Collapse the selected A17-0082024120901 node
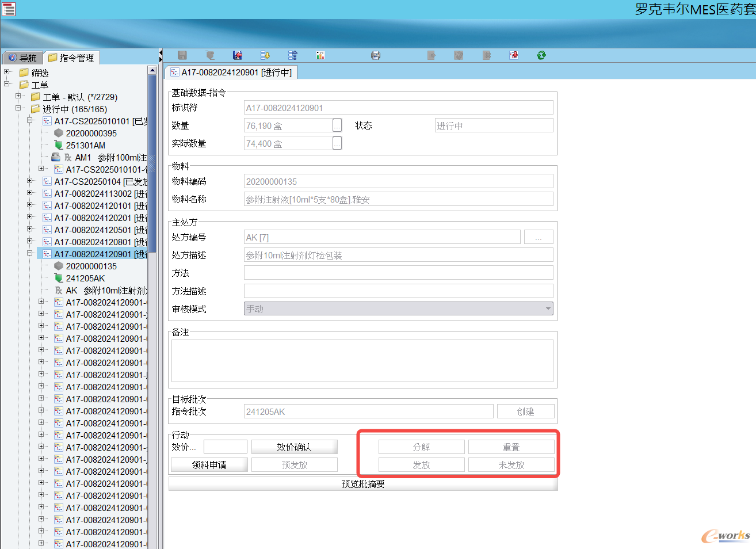The height and width of the screenshot is (549, 756). pyautogui.click(x=30, y=253)
